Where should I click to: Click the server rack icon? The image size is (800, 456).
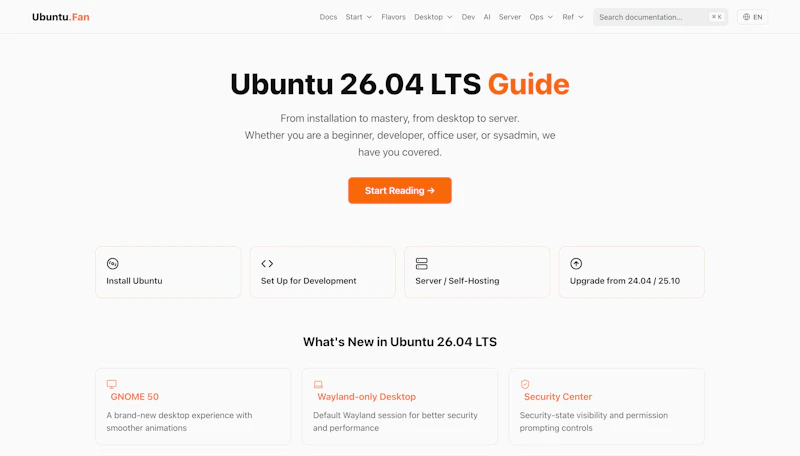click(x=421, y=264)
